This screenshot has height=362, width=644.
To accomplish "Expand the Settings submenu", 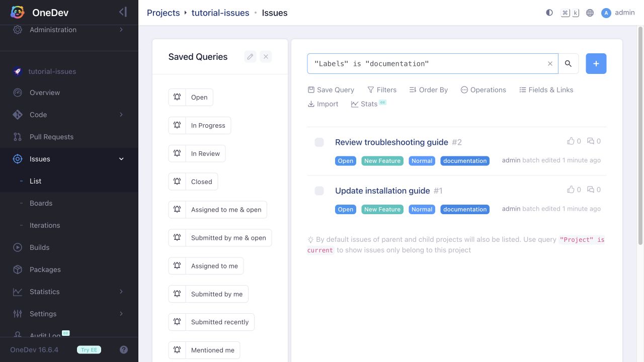I will [121, 314].
